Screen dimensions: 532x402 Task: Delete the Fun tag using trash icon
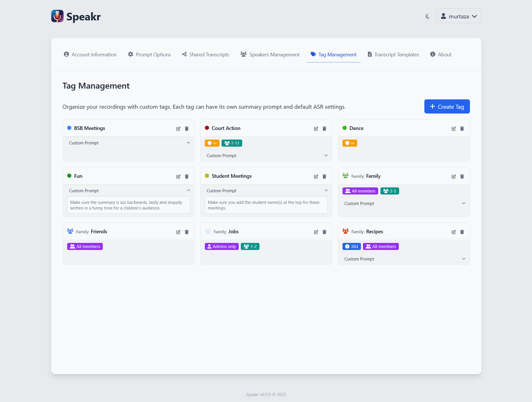(x=186, y=176)
